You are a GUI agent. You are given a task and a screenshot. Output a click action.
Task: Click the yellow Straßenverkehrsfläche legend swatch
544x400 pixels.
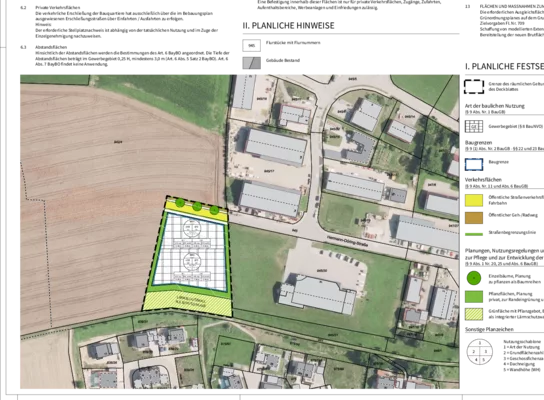pyautogui.click(x=474, y=200)
